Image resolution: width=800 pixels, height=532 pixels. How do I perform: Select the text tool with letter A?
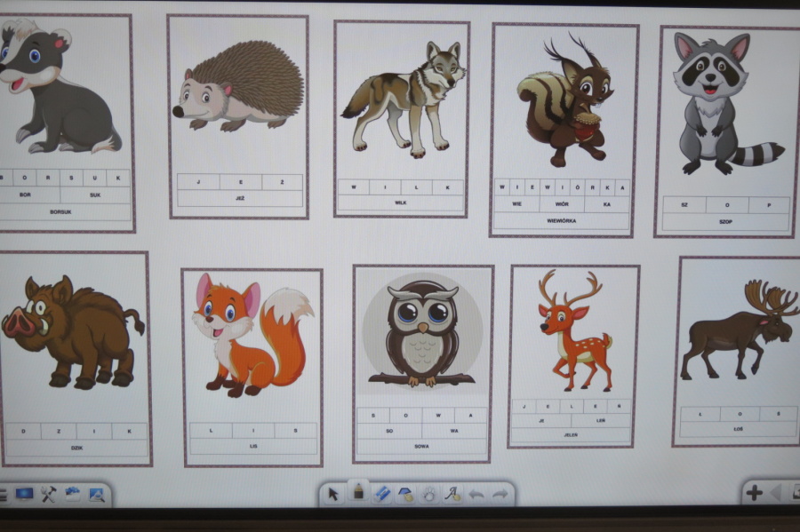click(452, 494)
